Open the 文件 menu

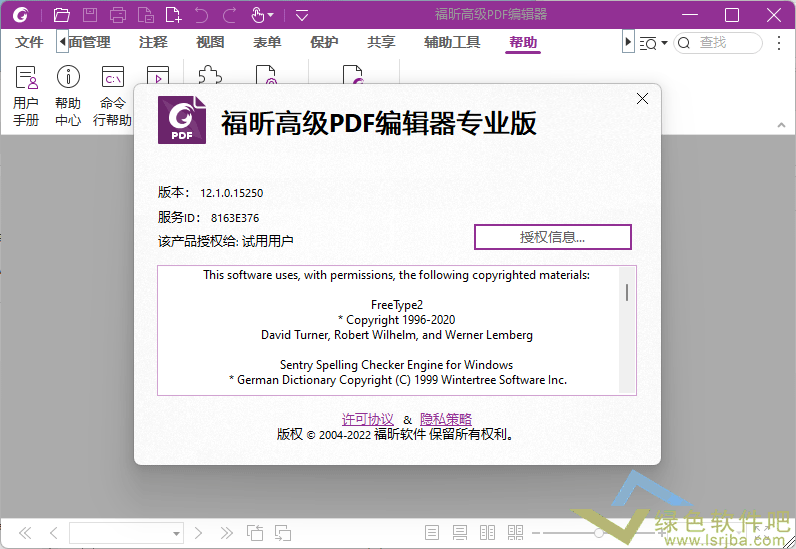click(30, 43)
